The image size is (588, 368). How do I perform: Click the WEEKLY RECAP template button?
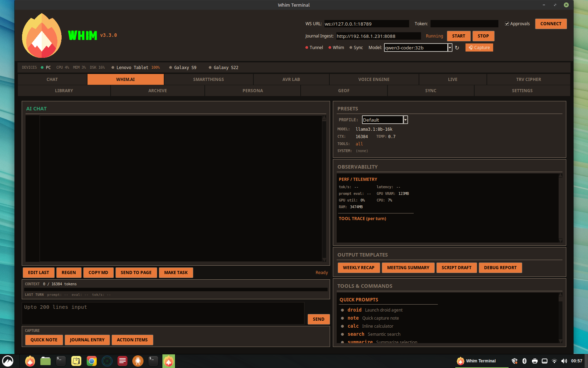point(358,267)
